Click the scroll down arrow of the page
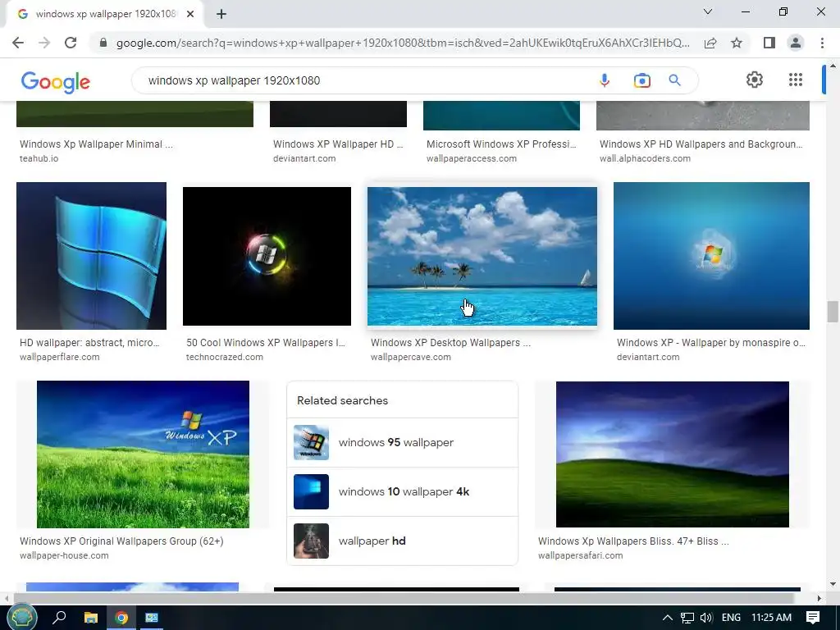840x630 pixels. pyautogui.click(x=833, y=584)
